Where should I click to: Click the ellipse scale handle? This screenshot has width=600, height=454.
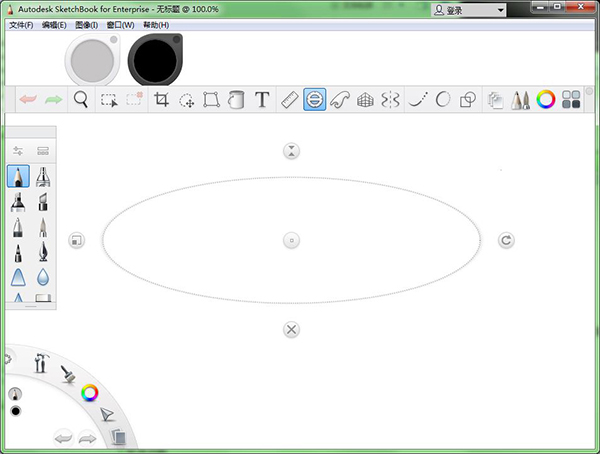click(77, 241)
